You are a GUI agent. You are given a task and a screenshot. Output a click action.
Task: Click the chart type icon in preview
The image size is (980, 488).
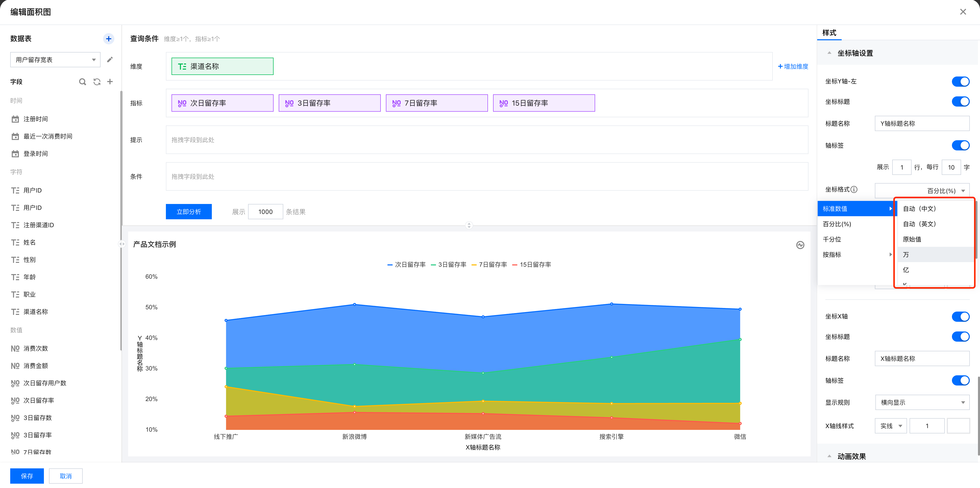click(800, 245)
